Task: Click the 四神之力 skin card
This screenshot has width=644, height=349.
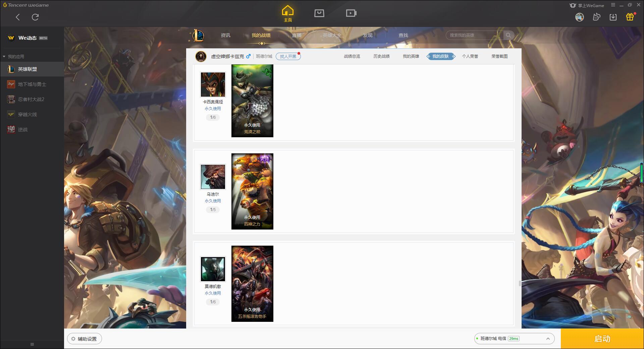Action: pos(252,191)
